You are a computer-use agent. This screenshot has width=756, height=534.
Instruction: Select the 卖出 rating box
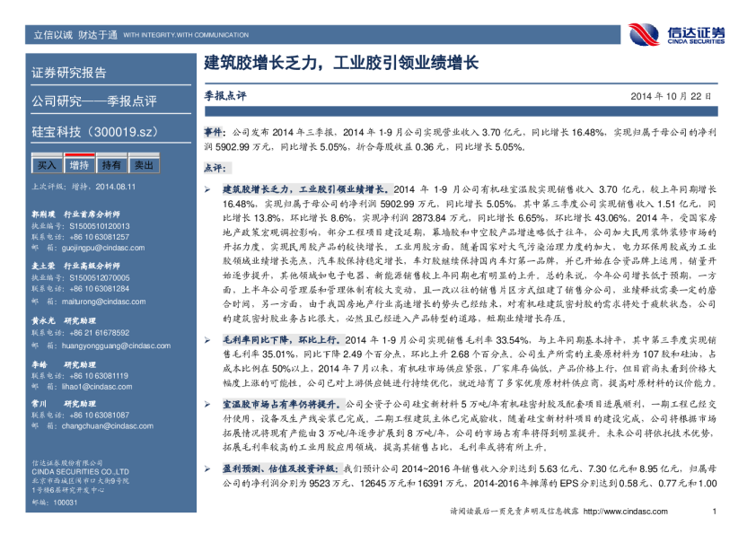144,165
